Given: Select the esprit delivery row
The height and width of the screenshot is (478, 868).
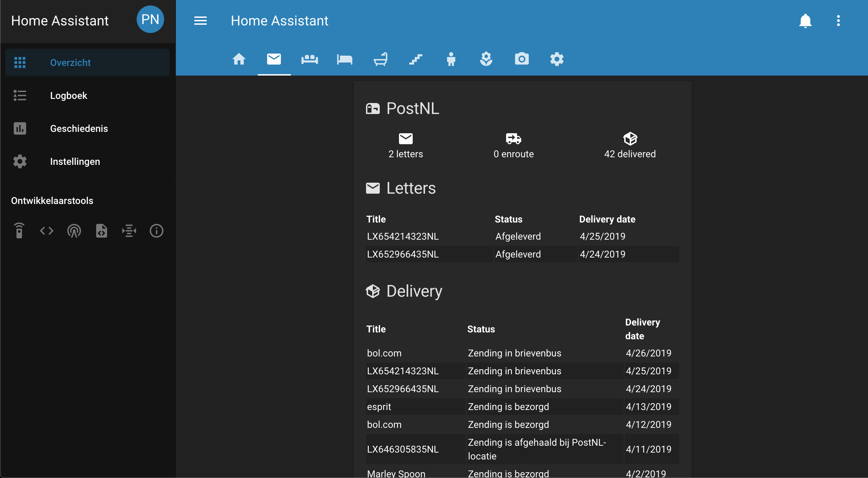Looking at the screenshot, I should coord(522,407).
